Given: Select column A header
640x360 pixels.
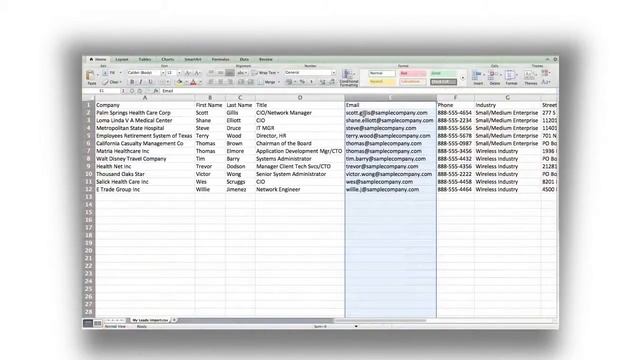Looking at the screenshot, I should point(145,98).
